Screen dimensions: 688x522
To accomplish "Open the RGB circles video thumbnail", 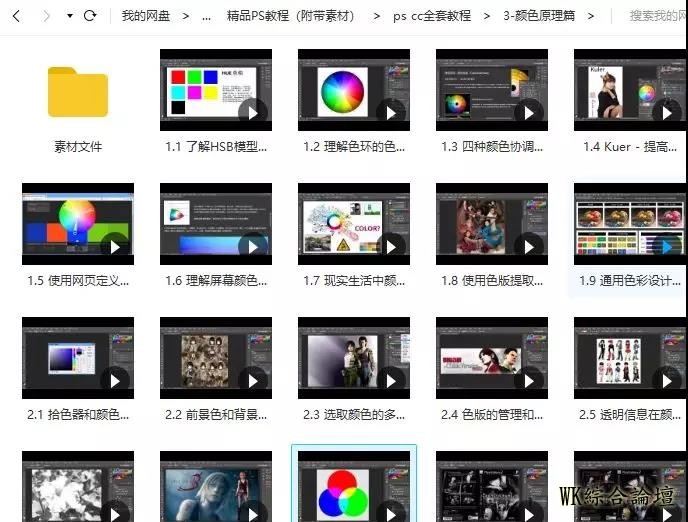I will click(354, 486).
